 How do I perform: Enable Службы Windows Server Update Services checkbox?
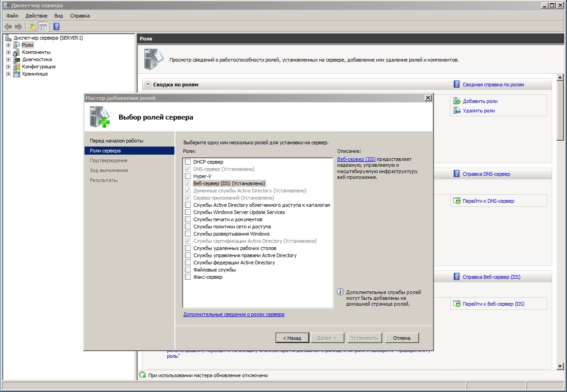click(188, 212)
